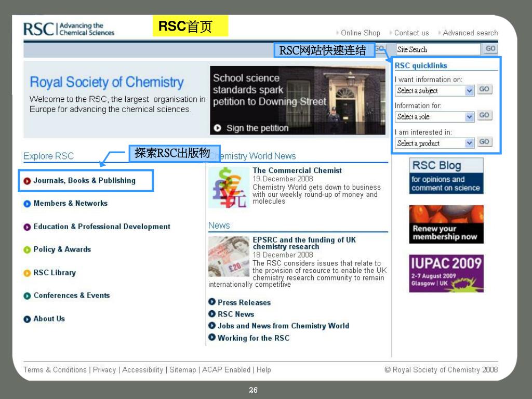Click the dark blue bullet beside About Us
The height and width of the screenshot is (399, 532).
point(27,320)
